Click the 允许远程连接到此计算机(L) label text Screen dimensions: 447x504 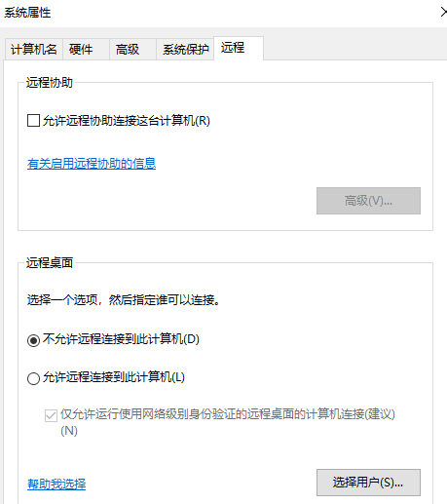(x=114, y=377)
